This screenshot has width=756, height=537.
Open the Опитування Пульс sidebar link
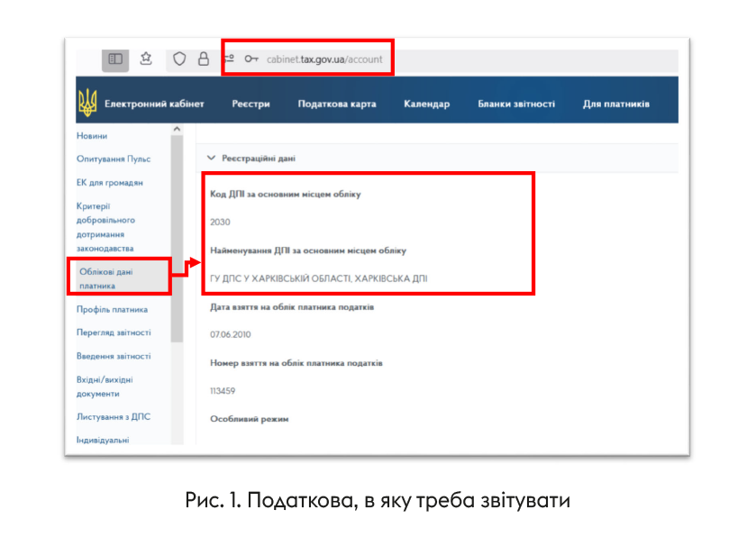(114, 159)
